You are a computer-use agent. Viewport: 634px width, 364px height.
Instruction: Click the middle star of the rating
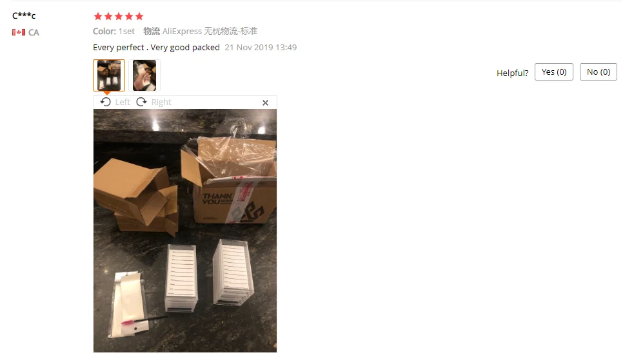(x=119, y=16)
